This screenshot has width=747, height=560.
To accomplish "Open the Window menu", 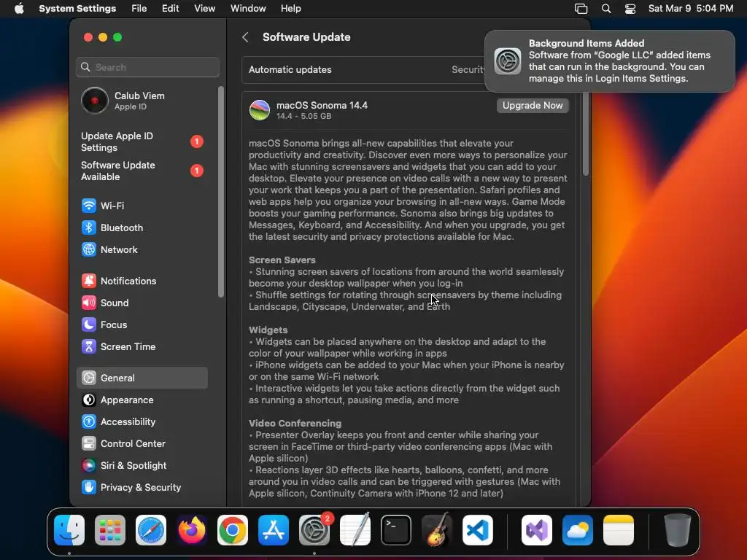I will (248, 9).
